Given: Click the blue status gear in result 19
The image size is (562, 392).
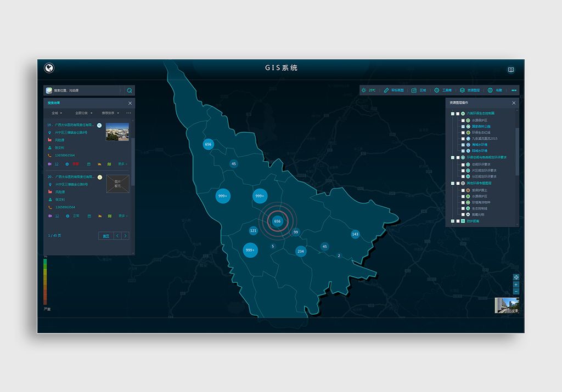Looking at the screenshot, I should tap(67, 164).
